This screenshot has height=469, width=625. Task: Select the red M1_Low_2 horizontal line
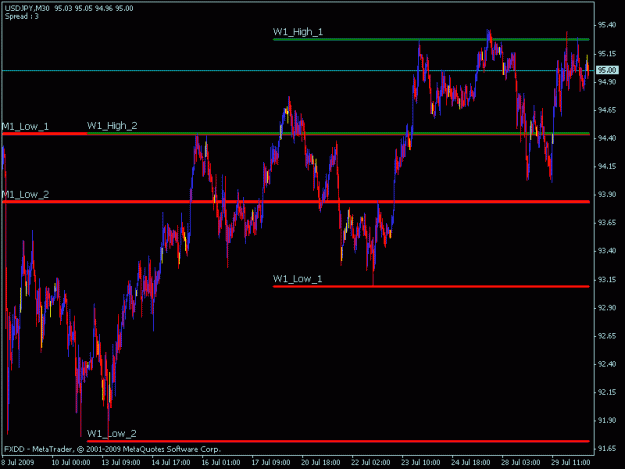coord(296,202)
